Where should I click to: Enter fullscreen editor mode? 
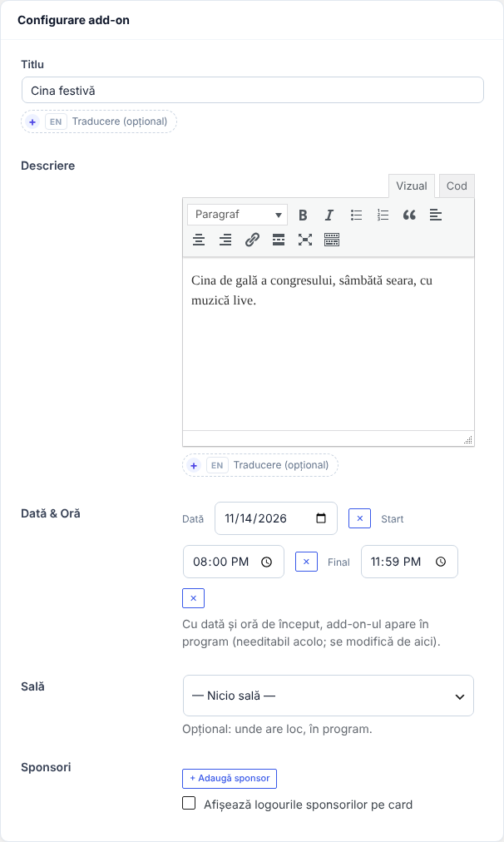[x=305, y=240]
